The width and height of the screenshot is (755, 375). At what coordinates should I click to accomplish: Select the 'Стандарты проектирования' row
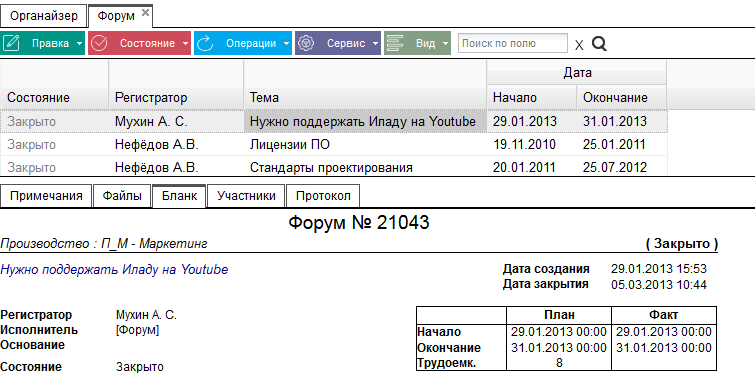point(334,168)
